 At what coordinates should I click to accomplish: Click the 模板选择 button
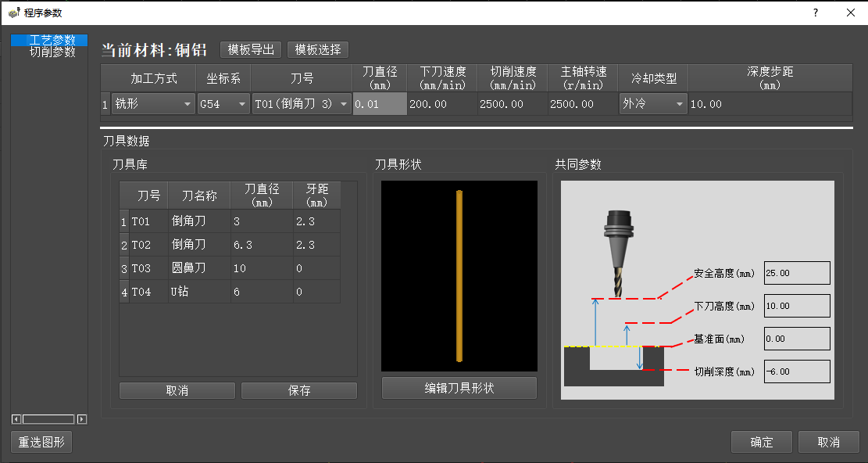coord(318,49)
